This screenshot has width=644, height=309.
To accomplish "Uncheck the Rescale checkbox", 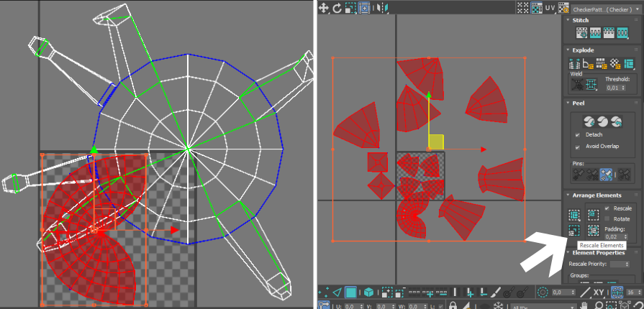I will click(x=607, y=208).
